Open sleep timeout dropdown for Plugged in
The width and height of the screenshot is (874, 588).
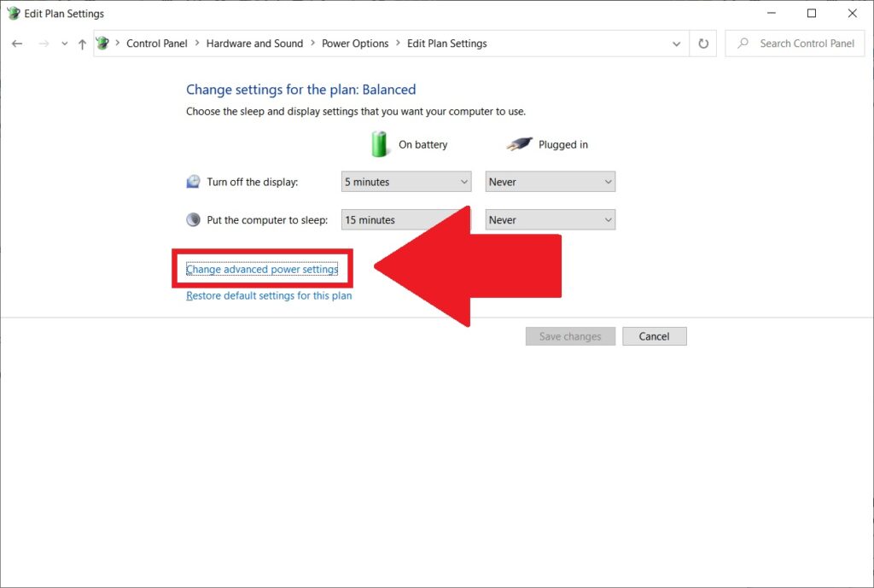550,219
